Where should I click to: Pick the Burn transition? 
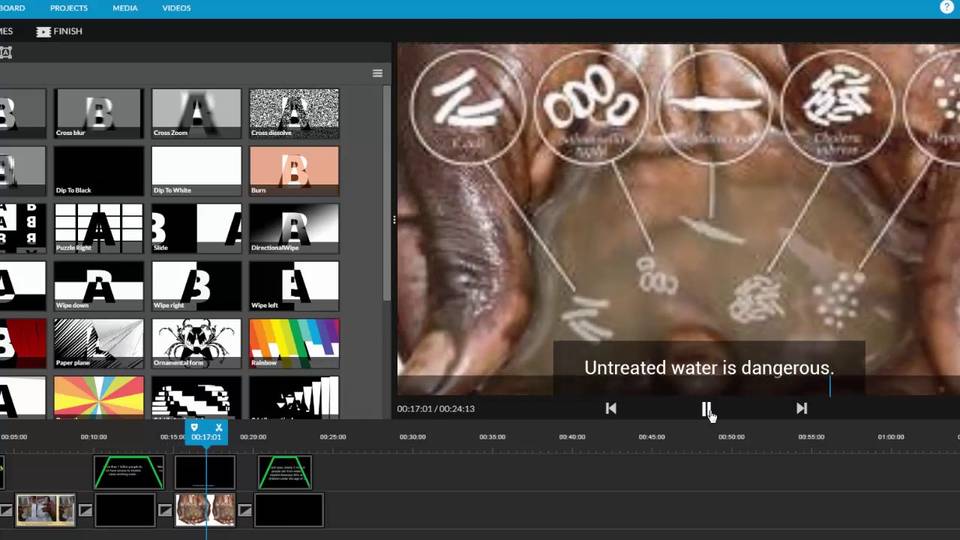pyautogui.click(x=294, y=170)
